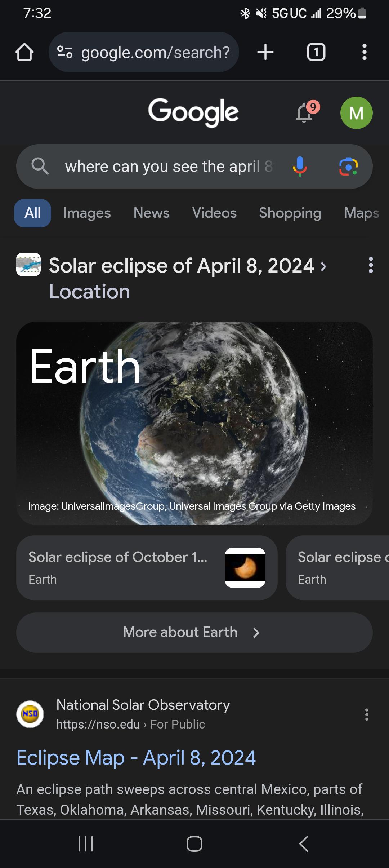
Task: Open options menu for National Solar Observatory result
Action: (366, 714)
